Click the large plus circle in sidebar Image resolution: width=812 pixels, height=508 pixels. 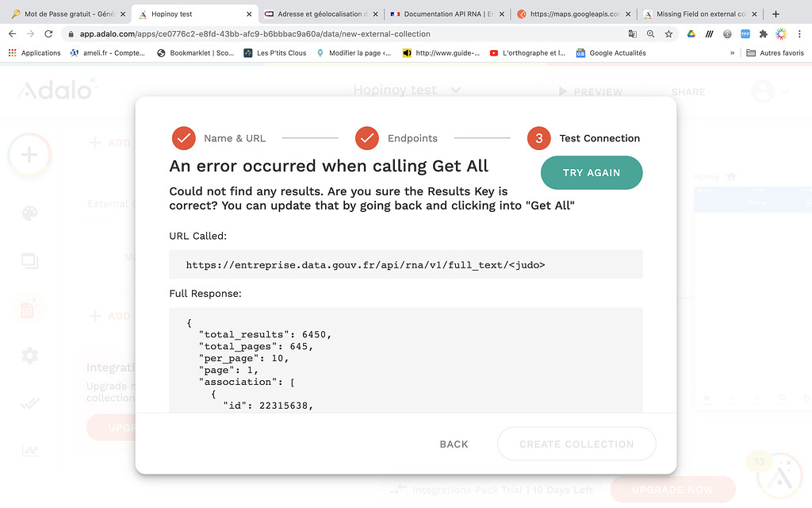[x=29, y=155]
